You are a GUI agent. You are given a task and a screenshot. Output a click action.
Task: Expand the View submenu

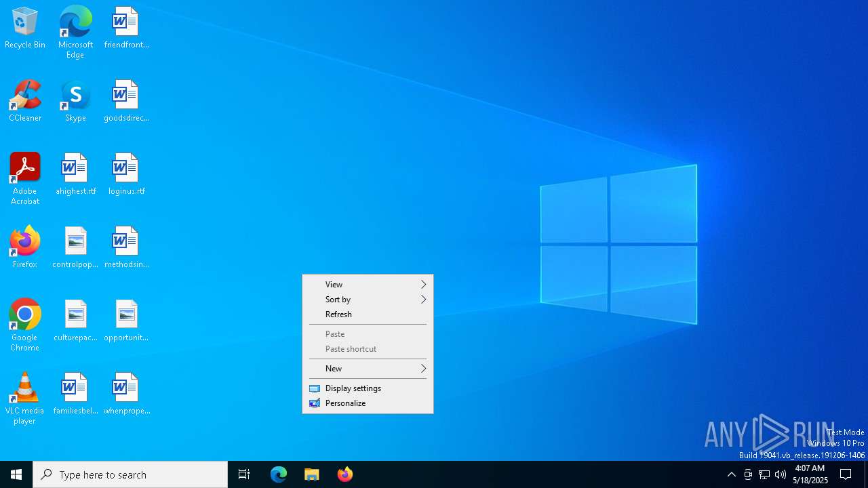coord(368,285)
